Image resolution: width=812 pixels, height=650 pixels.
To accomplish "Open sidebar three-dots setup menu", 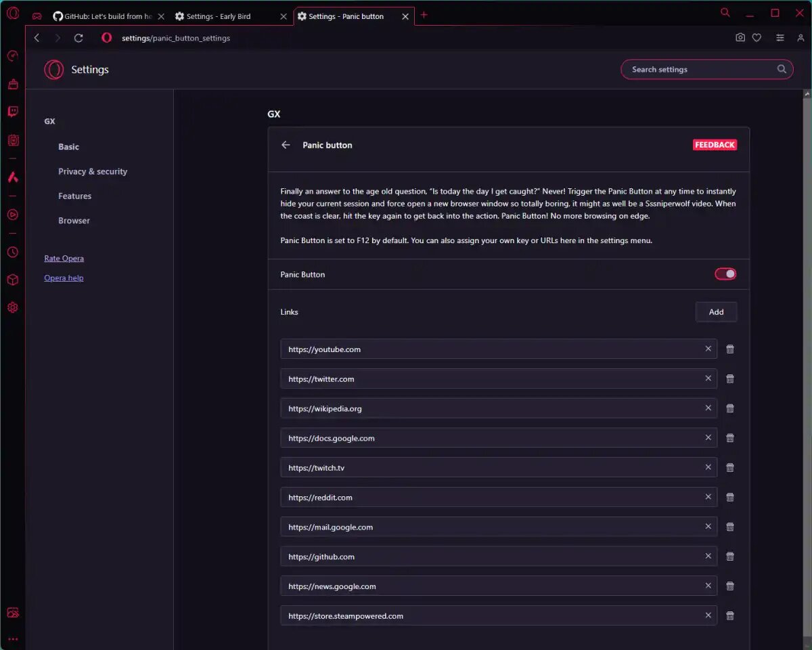I will click(x=13, y=638).
